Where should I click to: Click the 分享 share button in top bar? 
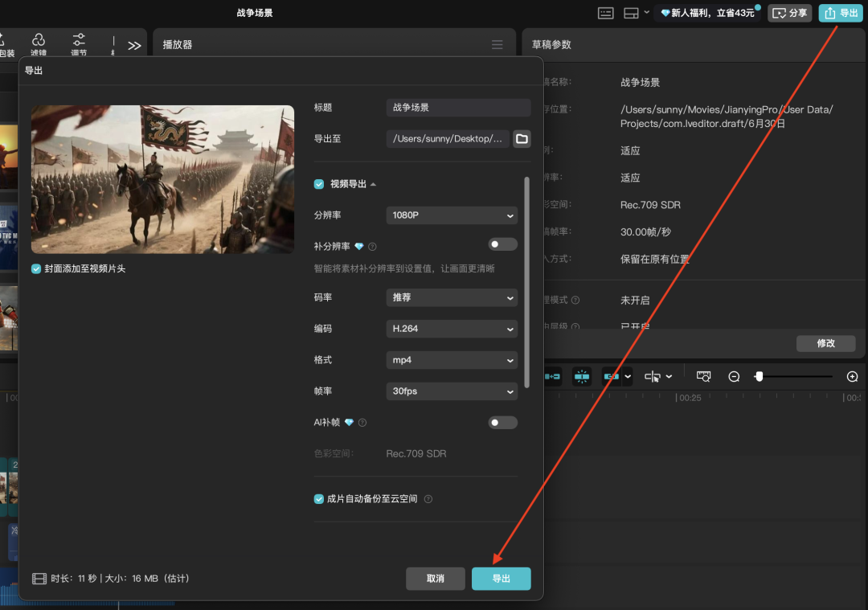pos(790,14)
